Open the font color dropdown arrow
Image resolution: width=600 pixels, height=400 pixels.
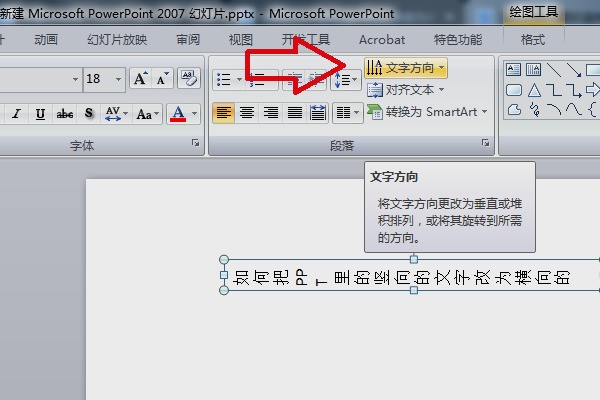(194, 114)
